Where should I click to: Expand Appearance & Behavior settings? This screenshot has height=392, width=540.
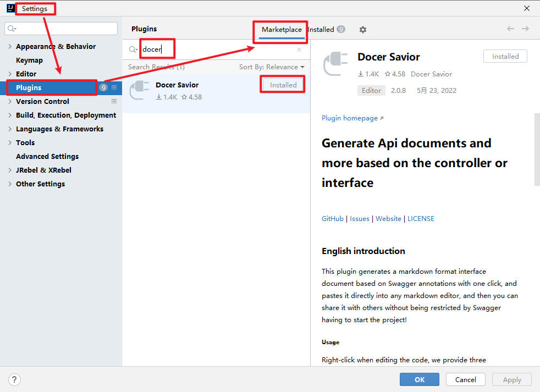[10, 46]
